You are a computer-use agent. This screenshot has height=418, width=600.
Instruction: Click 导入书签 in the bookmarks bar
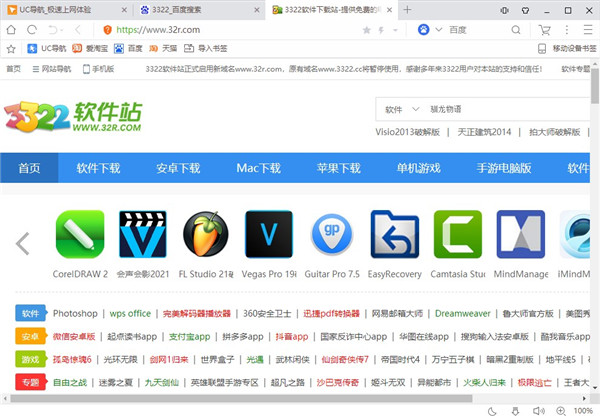coord(206,48)
